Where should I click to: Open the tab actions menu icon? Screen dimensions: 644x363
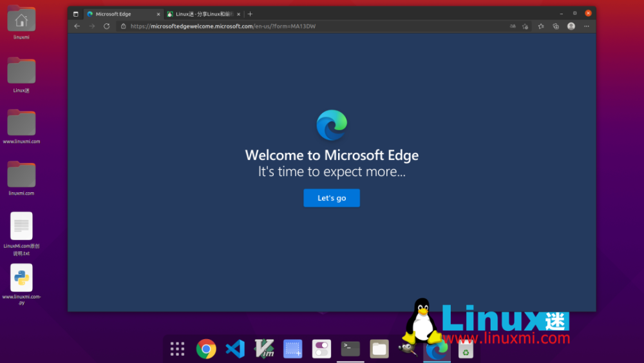coord(75,14)
